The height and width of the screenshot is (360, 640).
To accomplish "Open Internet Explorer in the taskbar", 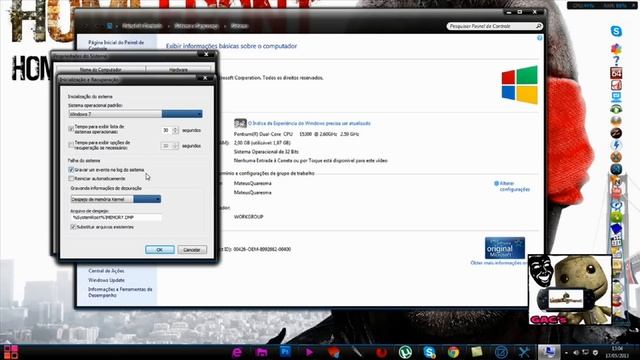I will coord(237,352).
